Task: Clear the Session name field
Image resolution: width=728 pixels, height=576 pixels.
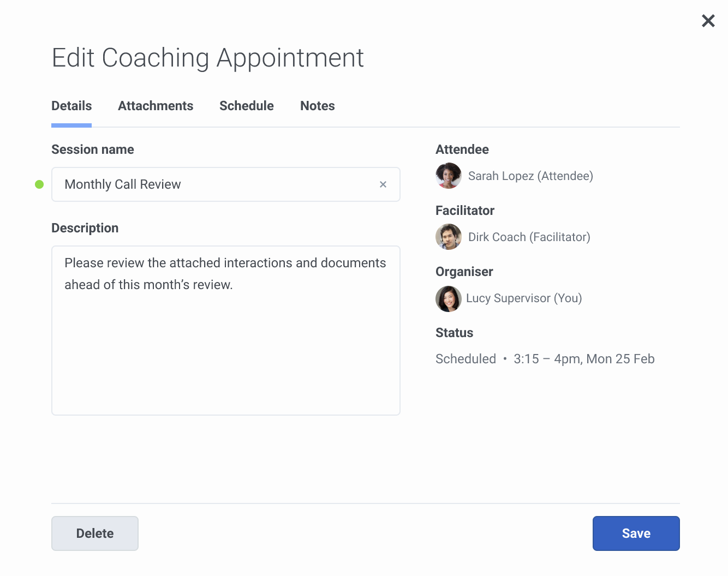Action: point(383,184)
